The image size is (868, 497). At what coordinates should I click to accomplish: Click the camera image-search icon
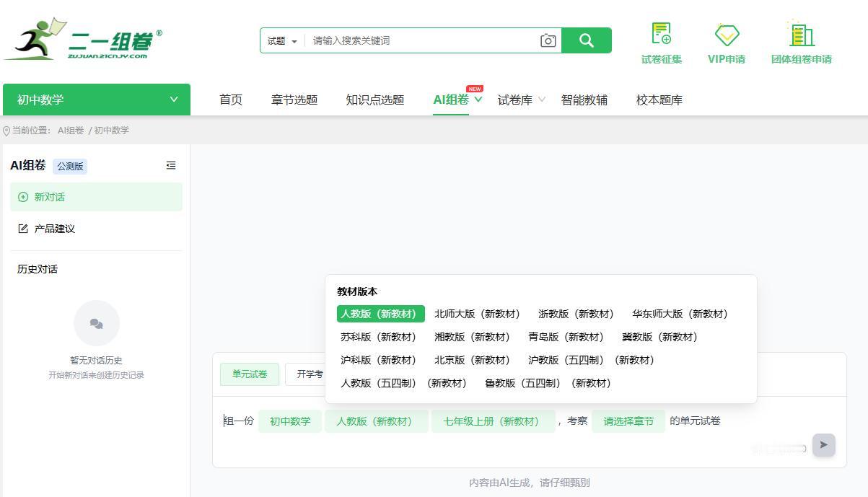coord(548,40)
